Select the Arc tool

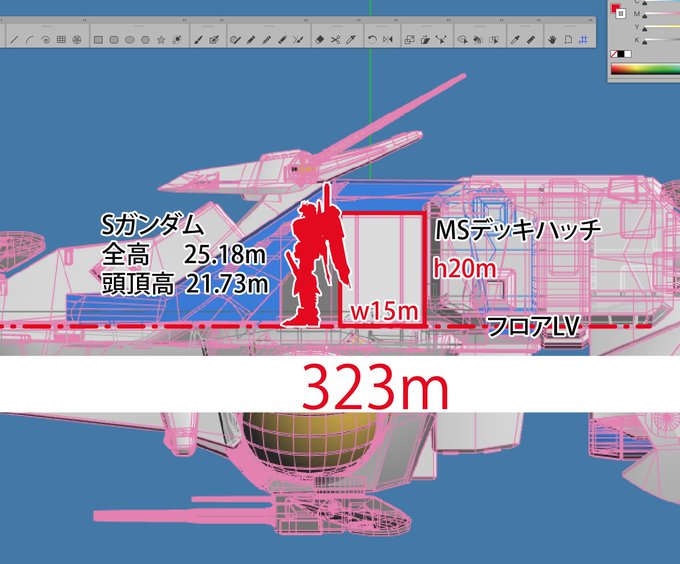29,40
